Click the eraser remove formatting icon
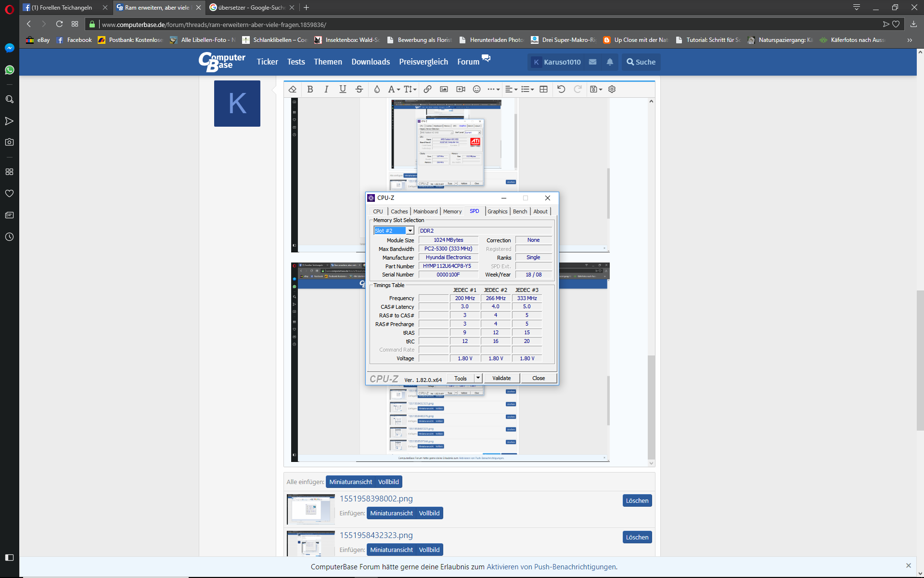This screenshot has width=924, height=578. [293, 89]
